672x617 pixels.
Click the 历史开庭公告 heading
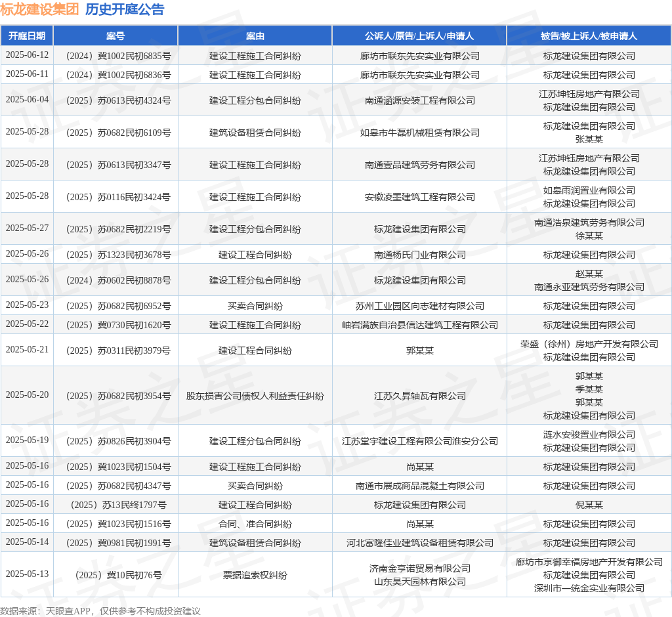pyautogui.click(x=125, y=9)
